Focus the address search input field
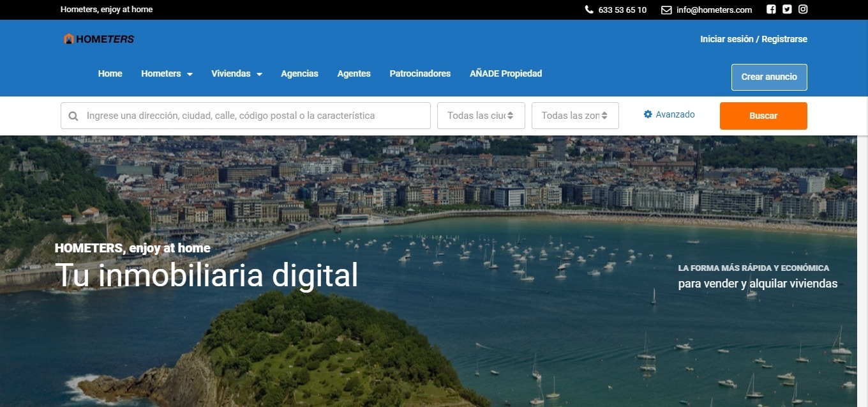This screenshot has height=407, width=868. (255, 116)
